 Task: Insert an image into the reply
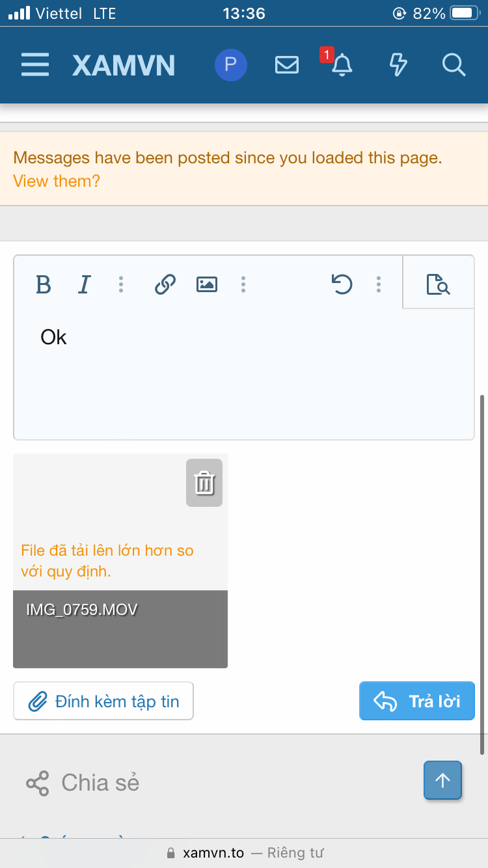[x=207, y=284]
